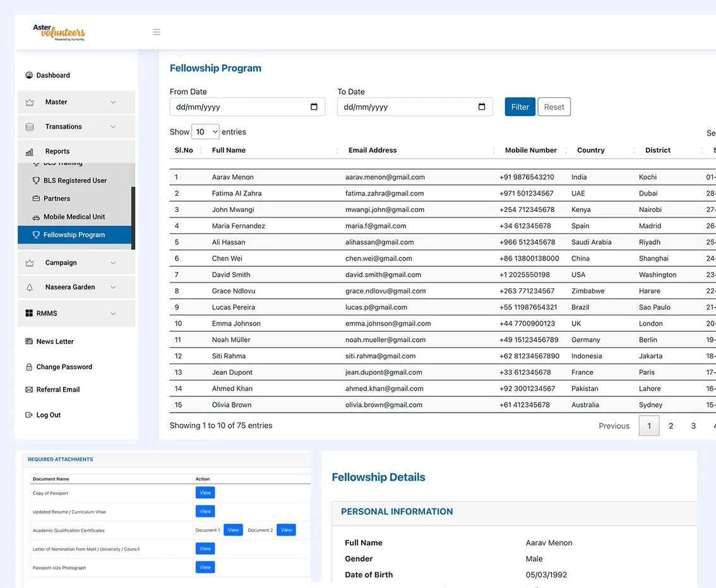The height and width of the screenshot is (588, 716).
Task: Click the Log Out icon
Action: pos(29,415)
